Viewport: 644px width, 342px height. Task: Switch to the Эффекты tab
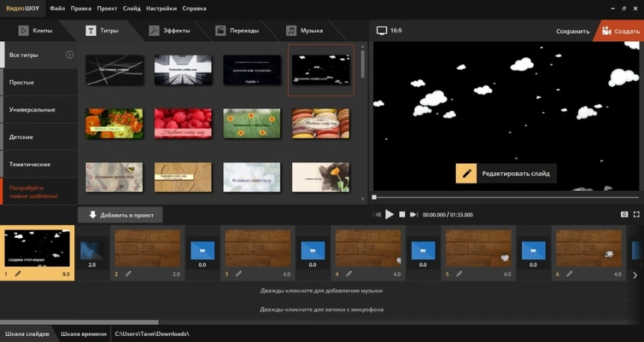pos(171,31)
